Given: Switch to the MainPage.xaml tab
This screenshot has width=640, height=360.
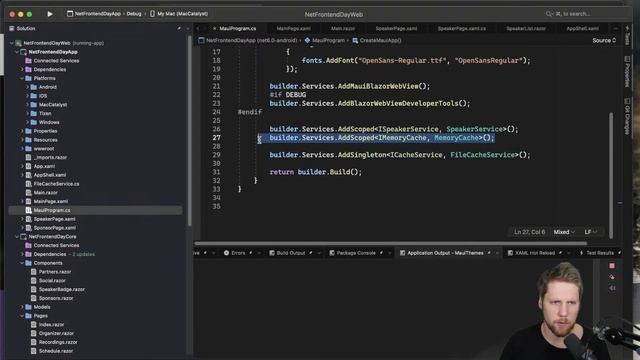Looking at the screenshot, I should (293, 29).
